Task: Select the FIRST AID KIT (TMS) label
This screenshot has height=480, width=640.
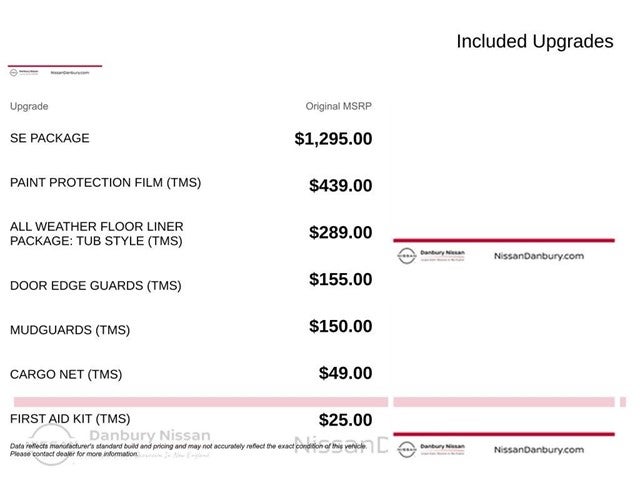Action: pos(70,418)
